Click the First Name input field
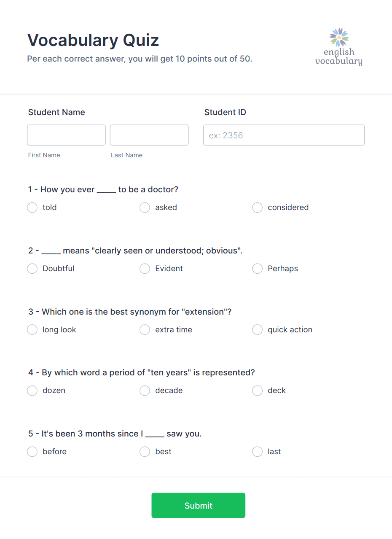Viewport: 392px width, 539px height. 66,135
